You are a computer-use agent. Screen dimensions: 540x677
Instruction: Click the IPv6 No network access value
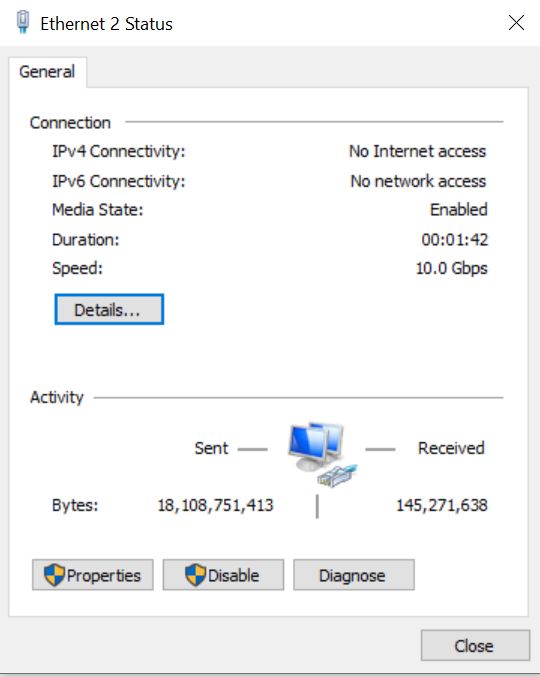tap(418, 181)
